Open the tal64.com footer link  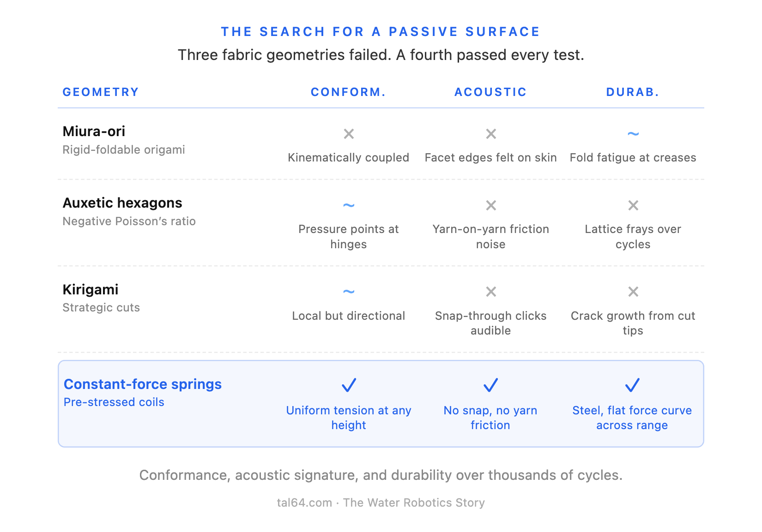pyautogui.click(x=304, y=502)
